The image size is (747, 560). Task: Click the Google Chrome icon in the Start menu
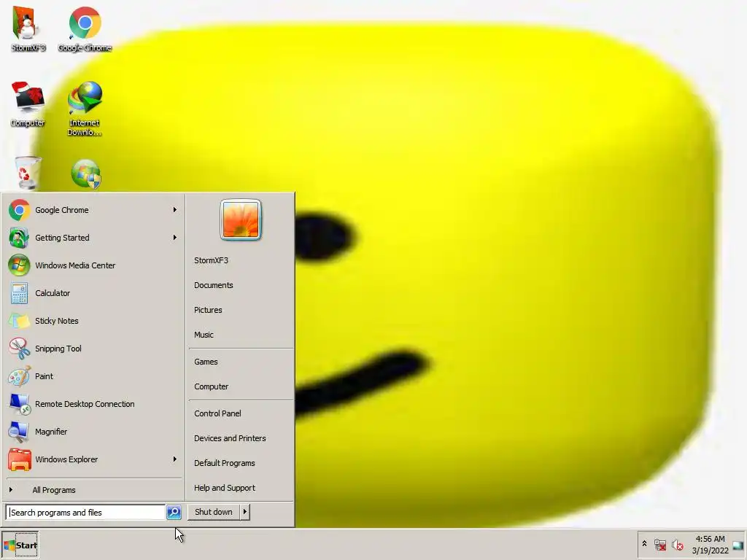(19, 210)
